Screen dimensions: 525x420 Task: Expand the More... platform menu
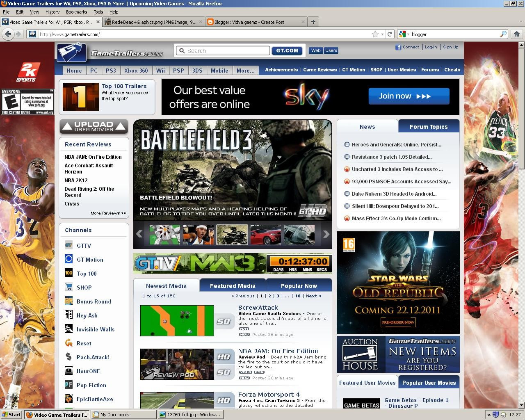[x=246, y=71]
